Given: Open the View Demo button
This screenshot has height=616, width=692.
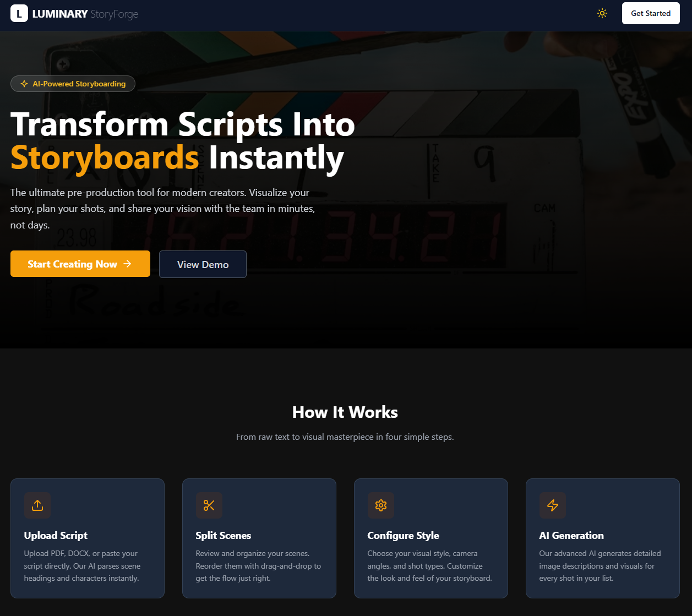Looking at the screenshot, I should (x=203, y=264).
